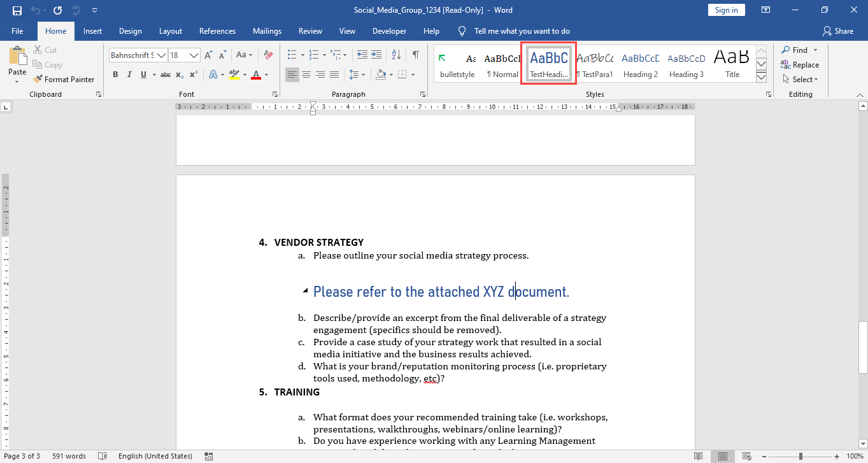Open the Select dropdown in Editing
Viewport: 868px width, 463px height.
pos(800,80)
